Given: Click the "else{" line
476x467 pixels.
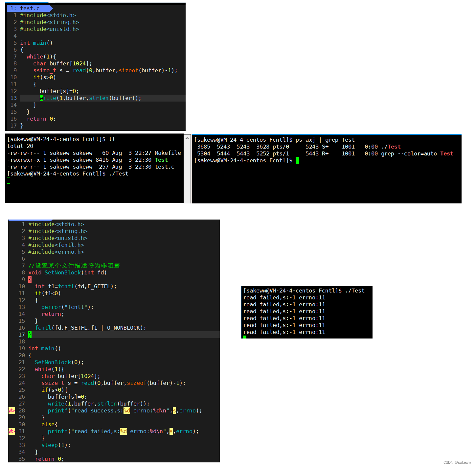Looking at the screenshot, I should [x=50, y=424].
